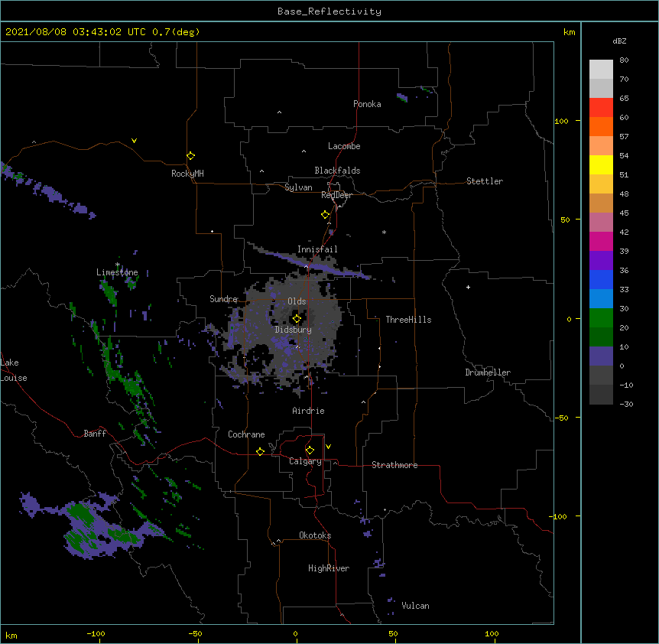Click the Drumheller label

click(x=488, y=372)
